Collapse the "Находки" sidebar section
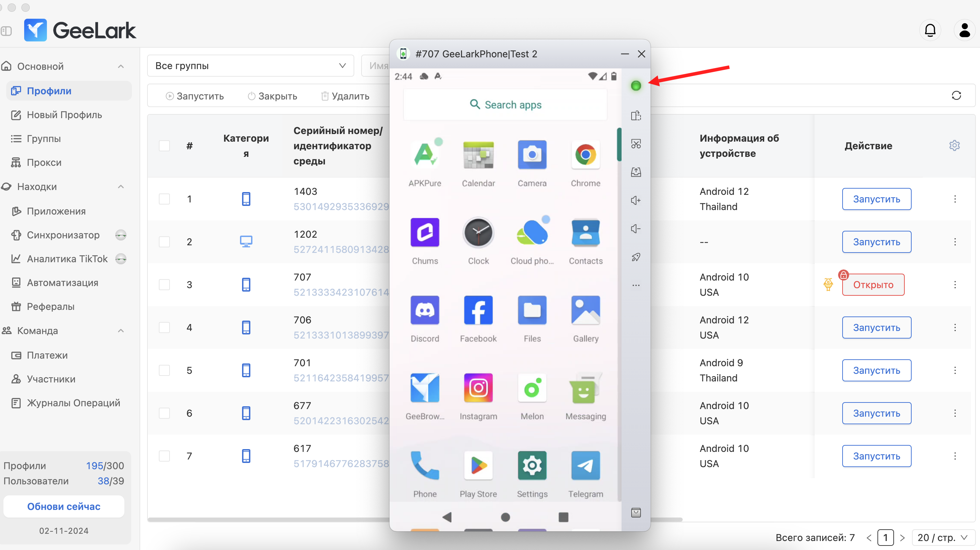The image size is (980, 550). coord(121,187)
